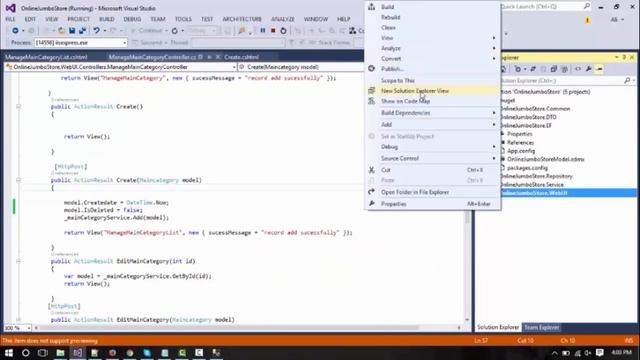
Task: Select OnlineJumboStoreModel.edmx file
Action: click(x=545, y=159)
